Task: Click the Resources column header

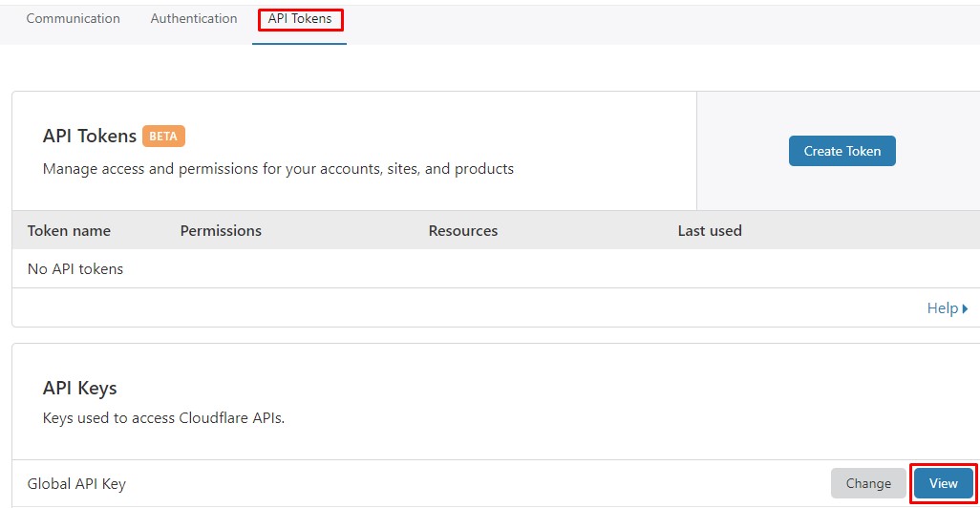Action: point(463,230)
